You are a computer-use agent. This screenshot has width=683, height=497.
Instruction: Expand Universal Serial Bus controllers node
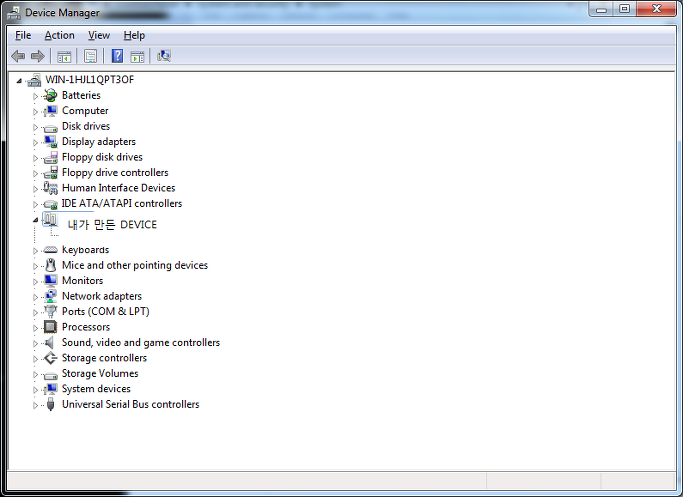point(35,406)
